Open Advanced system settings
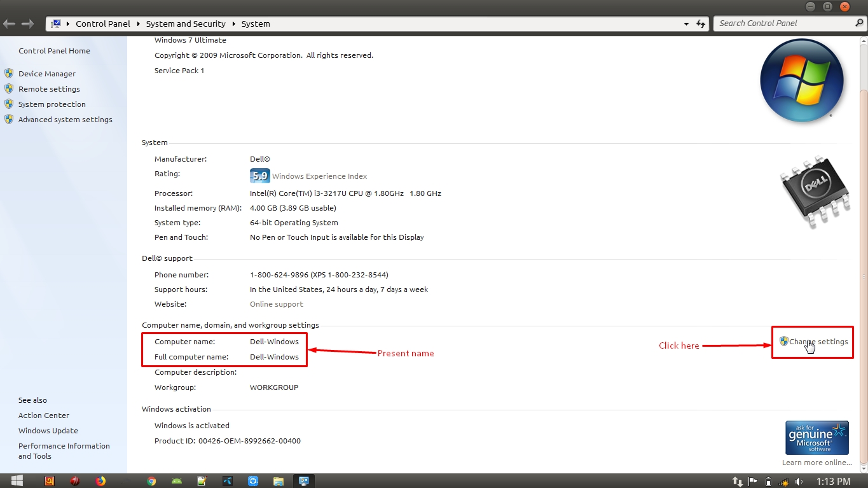Image resolution: width=868 pixels, height=488 pixels. point(65,120)
